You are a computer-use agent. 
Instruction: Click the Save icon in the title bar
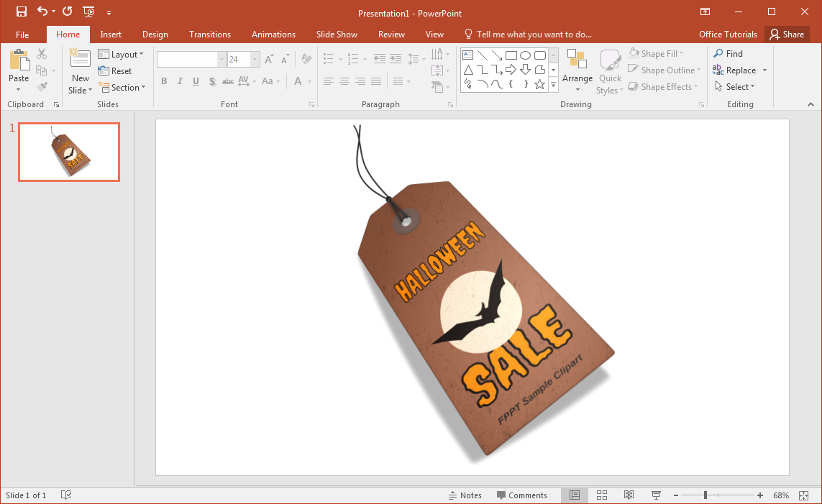22,12
